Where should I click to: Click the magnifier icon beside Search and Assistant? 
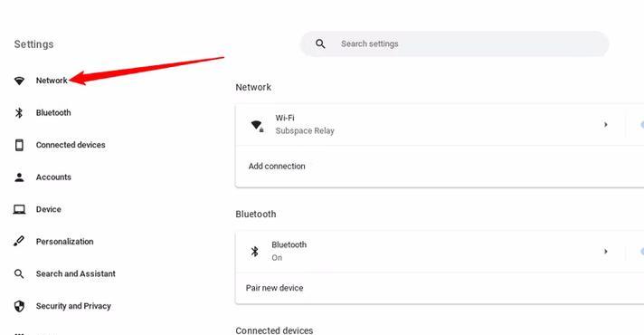[19, 273]
